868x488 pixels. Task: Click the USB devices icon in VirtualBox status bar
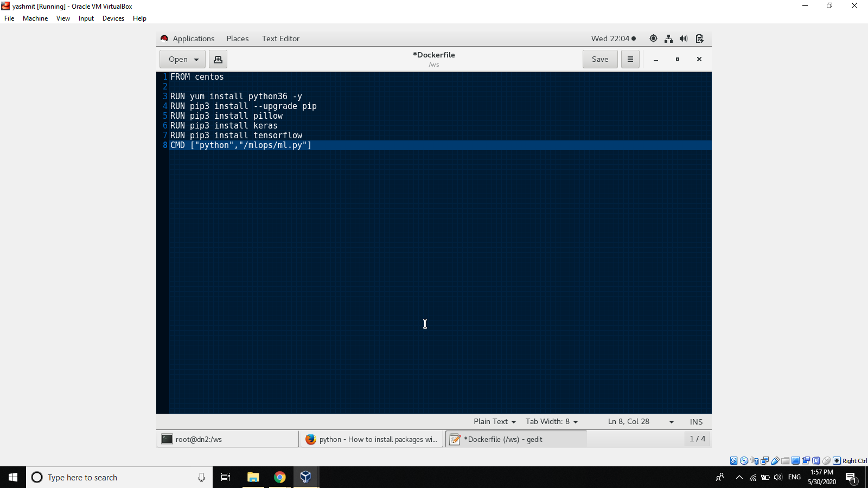tap(775, 460)
